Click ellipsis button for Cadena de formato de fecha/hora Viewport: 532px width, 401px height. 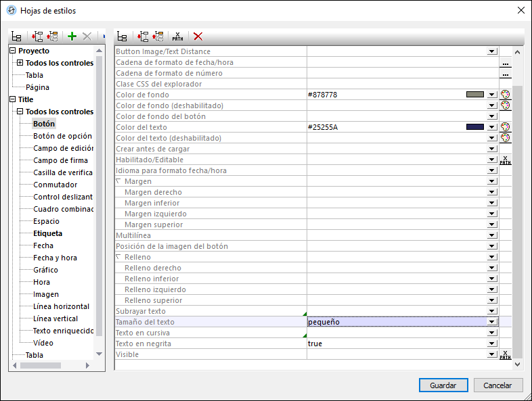click(x=505, y=63)
